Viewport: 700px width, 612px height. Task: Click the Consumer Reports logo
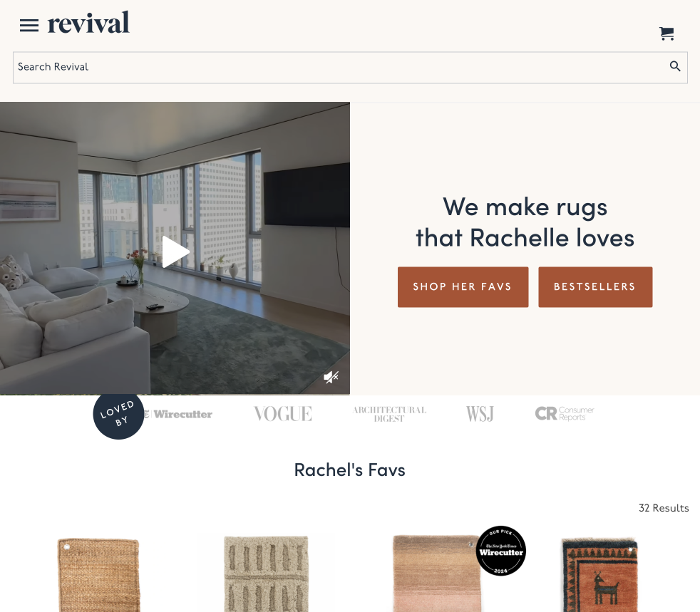tap(565, 413)
